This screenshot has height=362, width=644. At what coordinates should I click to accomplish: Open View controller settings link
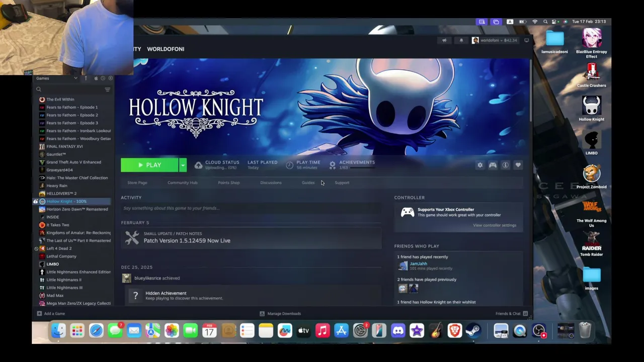click(495, 225)
